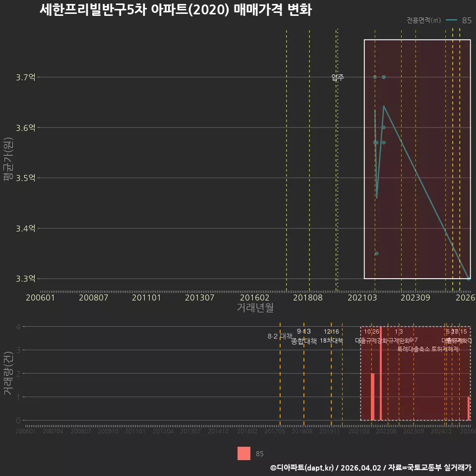Click the 202309 label on price chart axis
Viewport: 476px width, 476px height.
click(x=415, y=297)
